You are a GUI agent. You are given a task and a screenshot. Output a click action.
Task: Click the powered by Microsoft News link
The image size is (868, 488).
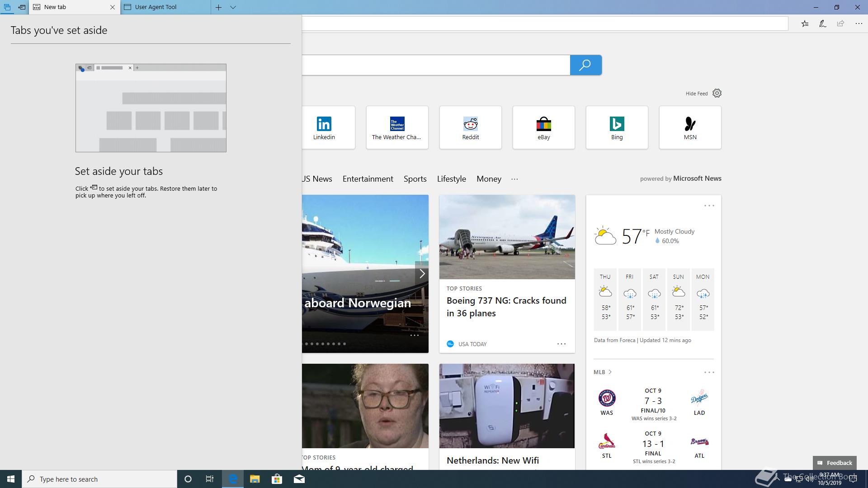pyautogui.click(x=680, y=178)
